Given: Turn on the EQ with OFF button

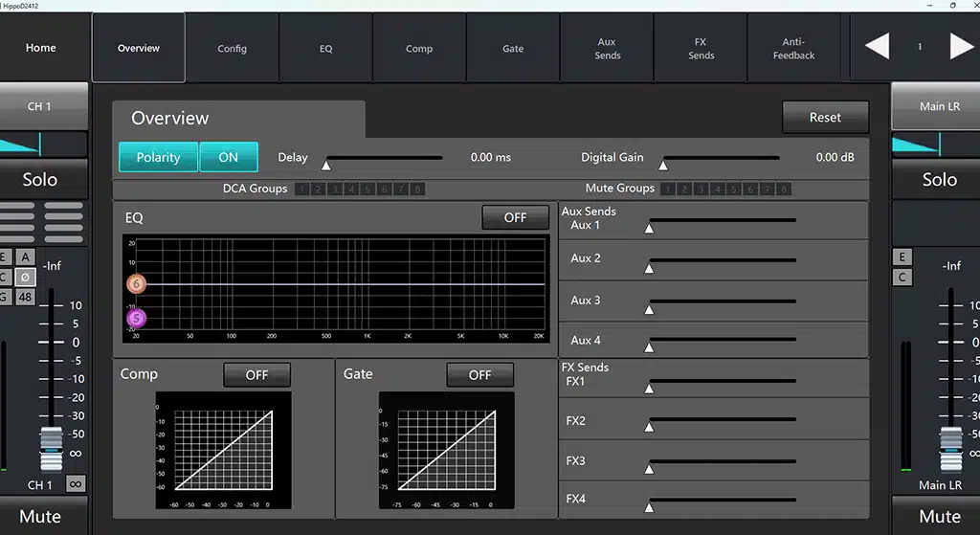Looking at the screenshot, I should point(515,217).
